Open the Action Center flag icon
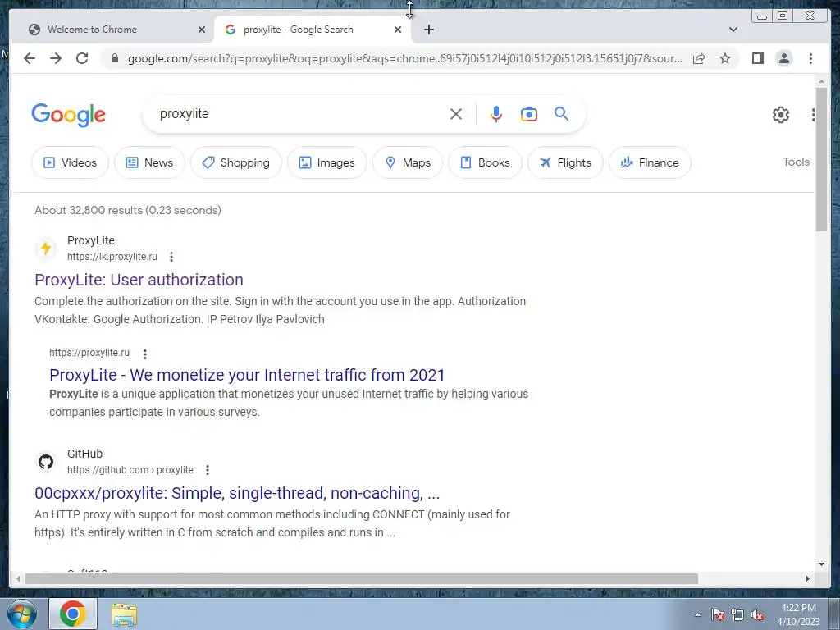This screenshot has width=840, height=630. 718,615
